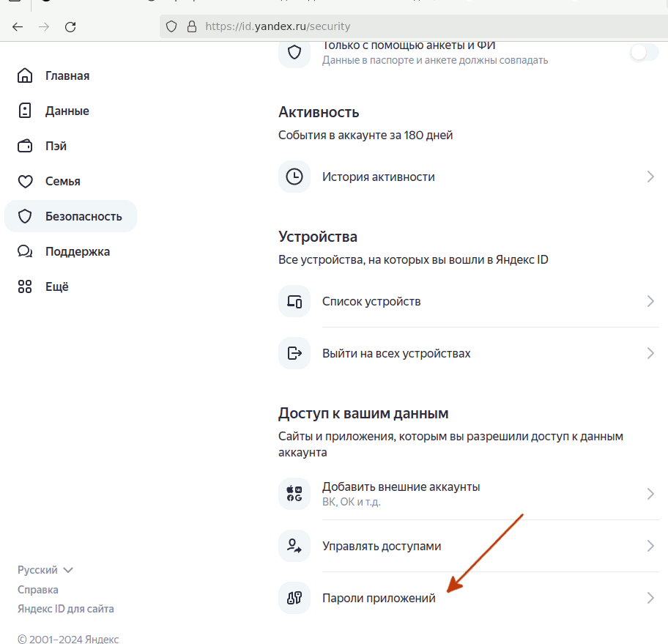Click the wallet icon beside Пэй

(x=25, y=146)
